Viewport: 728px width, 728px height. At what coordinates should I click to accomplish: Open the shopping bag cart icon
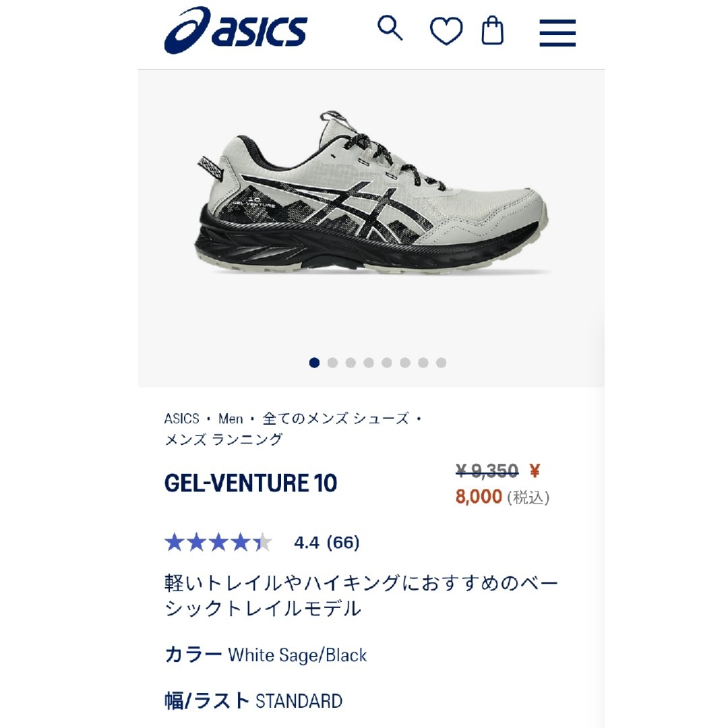click(492, 30)
